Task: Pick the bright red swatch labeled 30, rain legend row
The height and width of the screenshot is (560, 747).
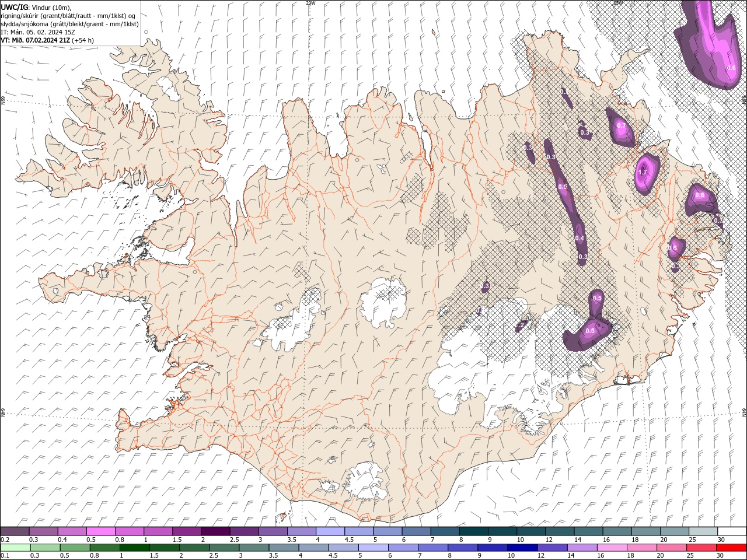Action: tap(731, 548)
